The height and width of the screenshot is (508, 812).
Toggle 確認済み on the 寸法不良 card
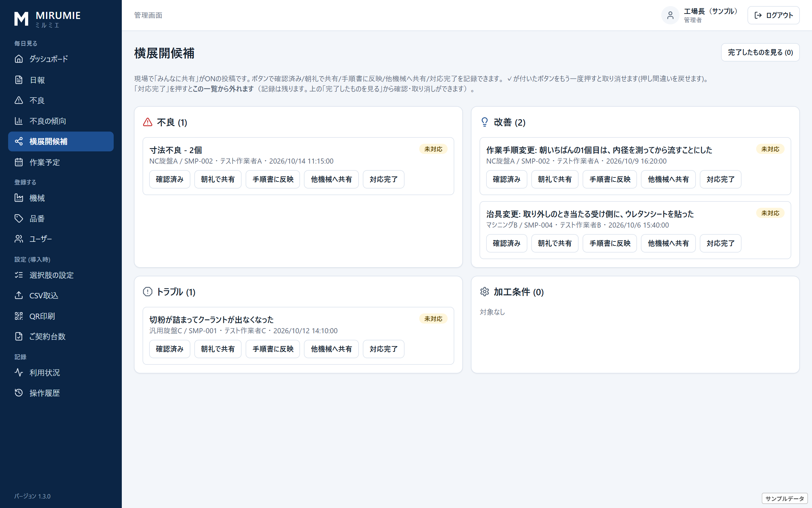pyautogui.click(x=170, y=179)
